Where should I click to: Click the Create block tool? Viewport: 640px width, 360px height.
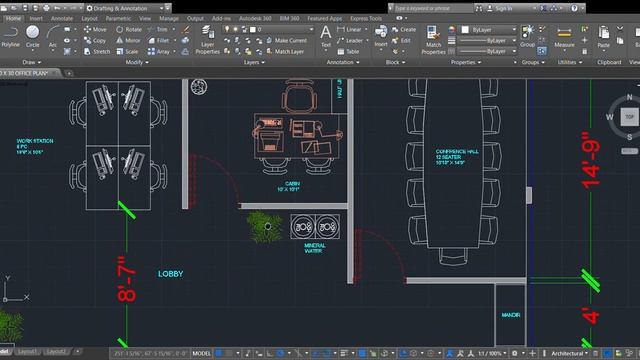pos(404,29)
